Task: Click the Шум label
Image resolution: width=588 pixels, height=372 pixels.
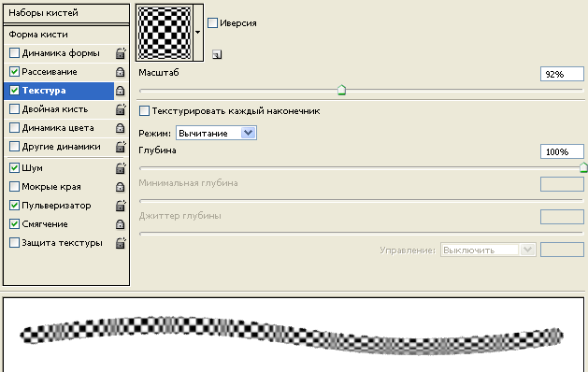Action: pyautogui.click(x=32, y=168)
